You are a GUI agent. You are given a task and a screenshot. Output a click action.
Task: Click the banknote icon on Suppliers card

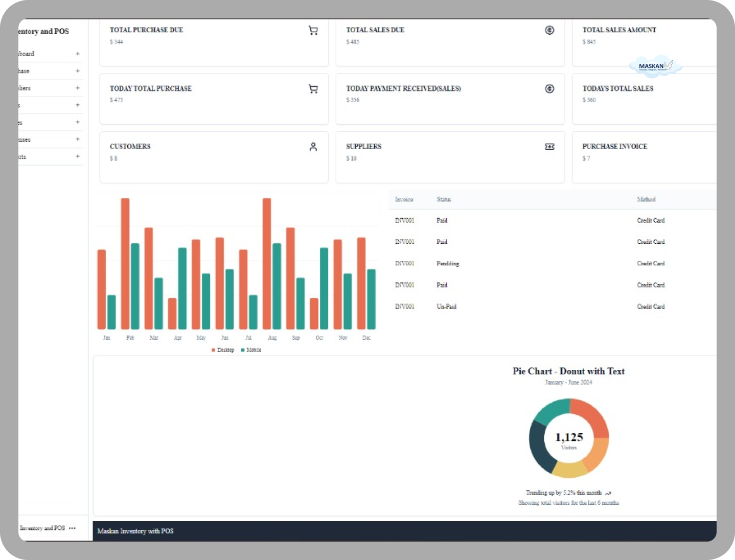click(549, 147)
